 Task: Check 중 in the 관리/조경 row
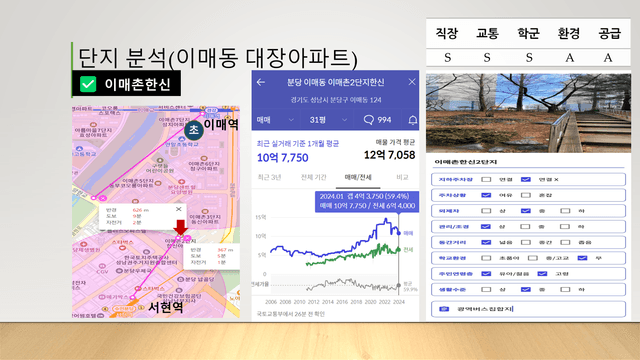point(525,227)
